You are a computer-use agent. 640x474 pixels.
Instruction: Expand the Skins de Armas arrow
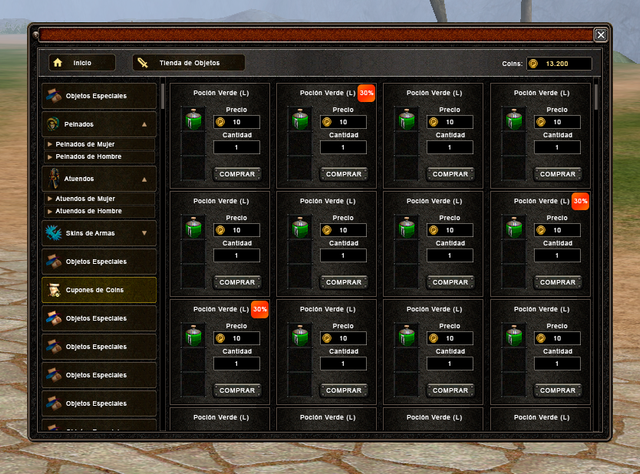click(146, 234)
